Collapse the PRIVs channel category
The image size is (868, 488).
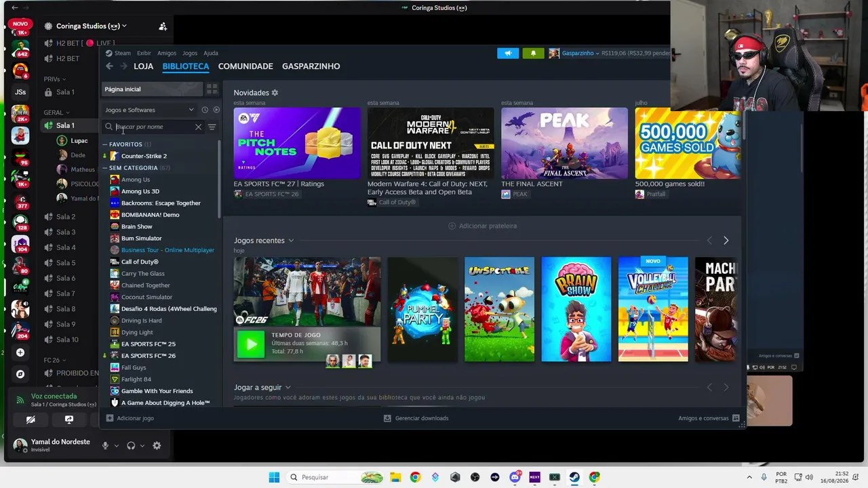click(x=55, y=79)
